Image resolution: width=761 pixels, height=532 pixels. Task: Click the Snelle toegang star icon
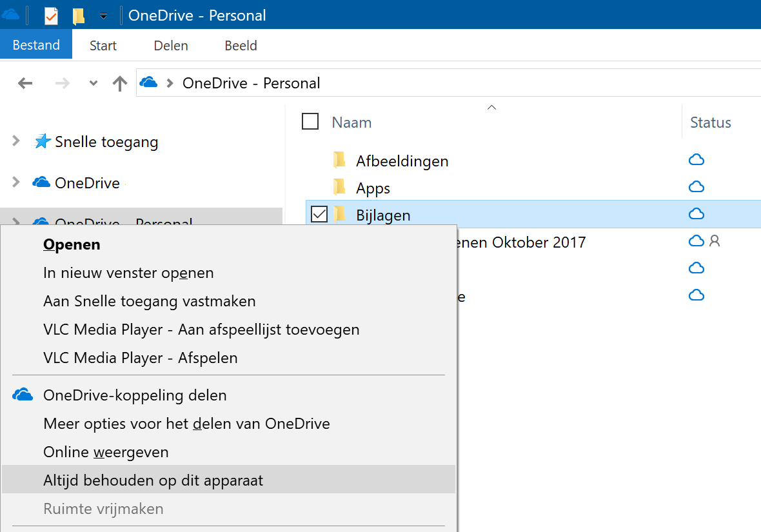pyautogui.click(x=42, y=141)
